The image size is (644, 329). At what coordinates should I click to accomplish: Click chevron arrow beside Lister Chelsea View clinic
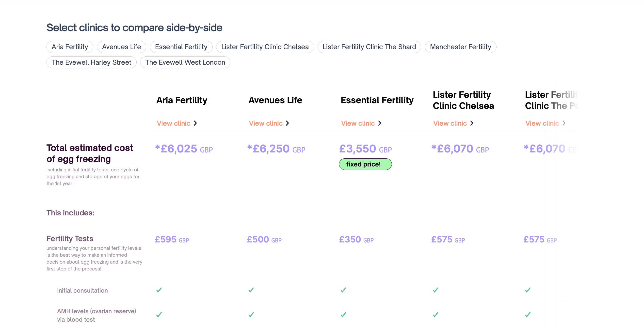point(472,123)
